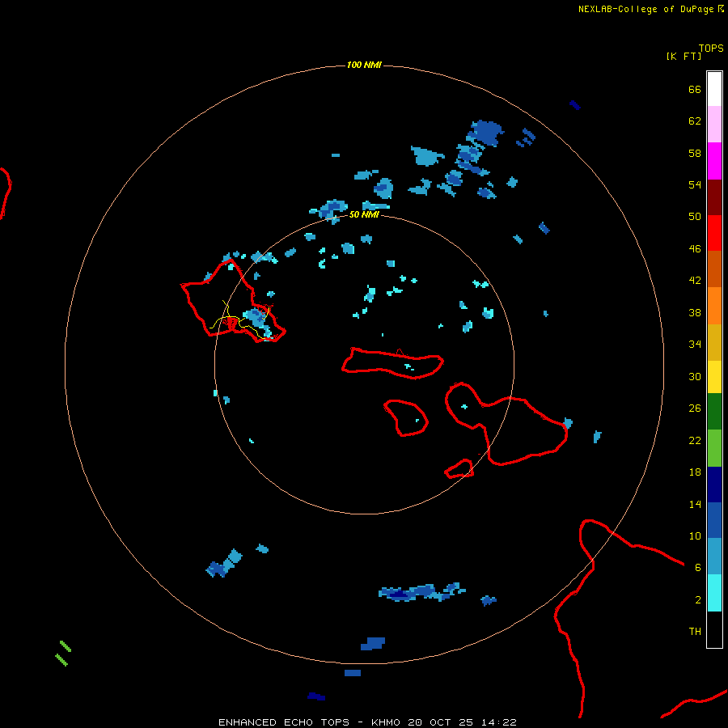
Task: Click the light pink 62 swatch in the legend
Action: click(x=714, y=124)
